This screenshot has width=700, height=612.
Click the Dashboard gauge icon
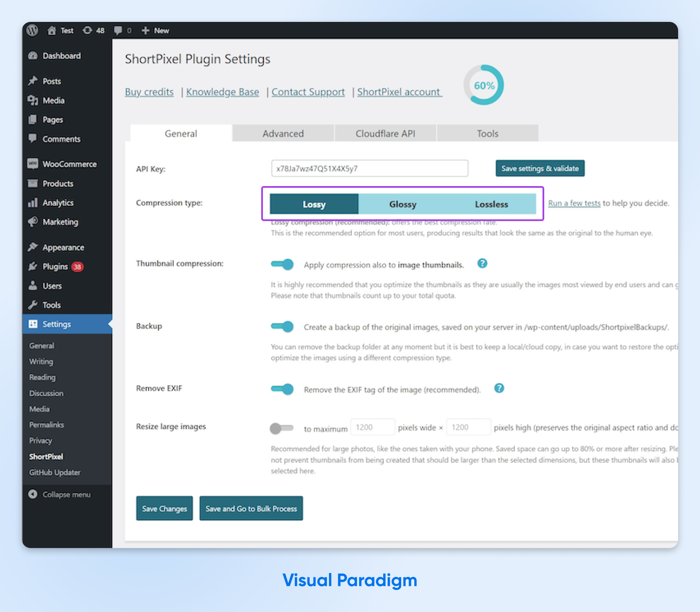(x=33, y=56)
